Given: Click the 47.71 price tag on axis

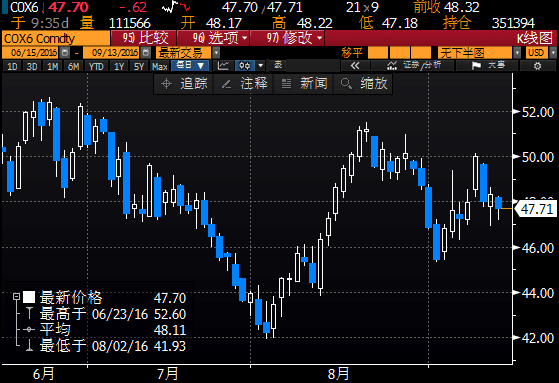Looking at the screenshot, I should tap(536, 209).
